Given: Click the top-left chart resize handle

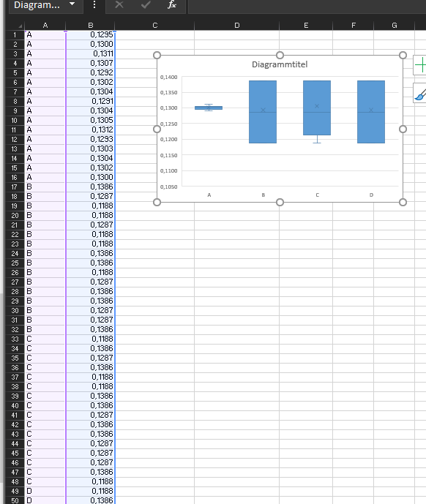Looking at the screenshot, I should 157,56.
